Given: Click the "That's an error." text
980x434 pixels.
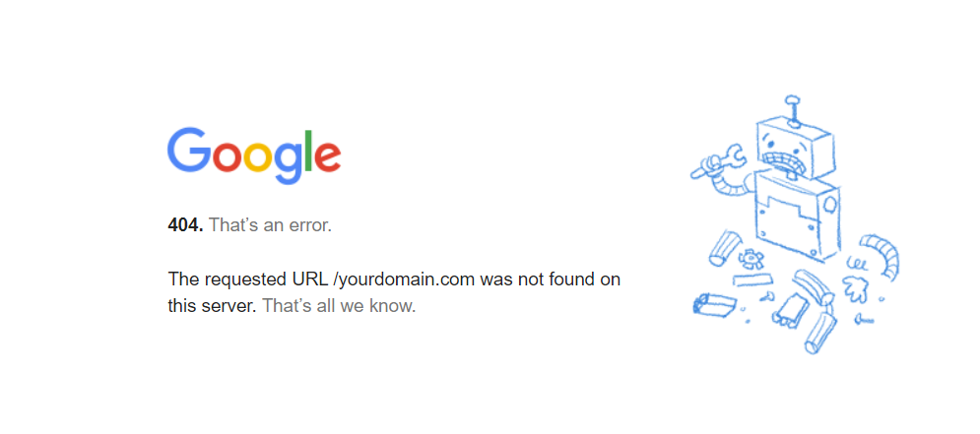Looking at the screenshot, I should (x=270, y=224).
